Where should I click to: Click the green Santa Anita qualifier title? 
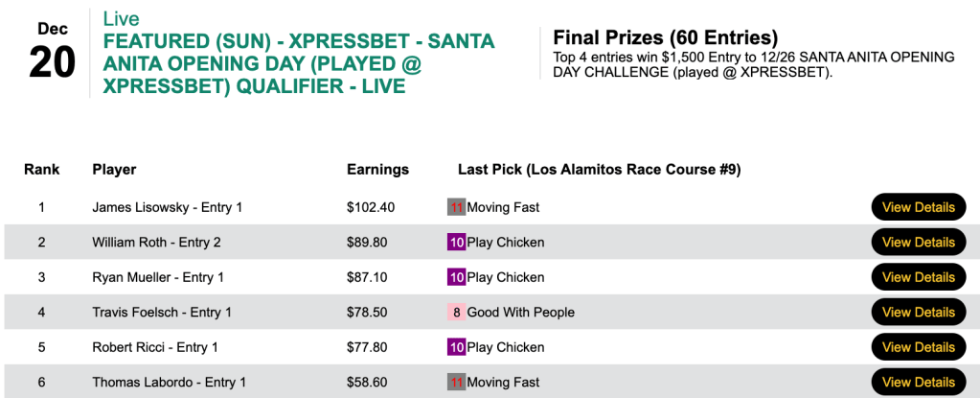tap(298, 64)
